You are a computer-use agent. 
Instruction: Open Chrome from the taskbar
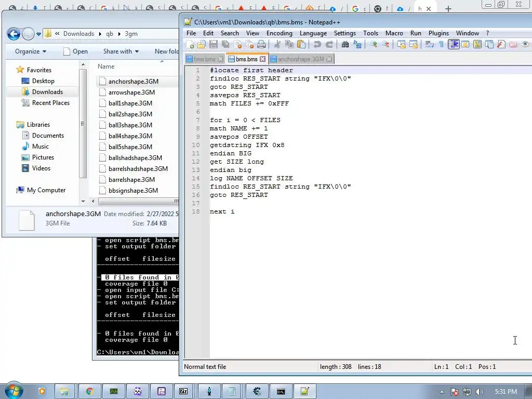89,392
